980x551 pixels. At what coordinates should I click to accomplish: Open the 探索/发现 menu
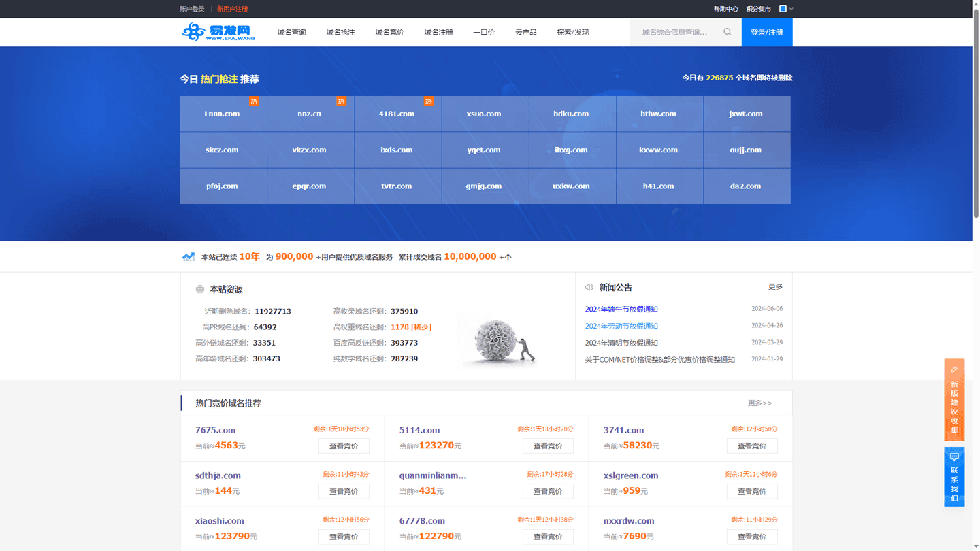572,32
